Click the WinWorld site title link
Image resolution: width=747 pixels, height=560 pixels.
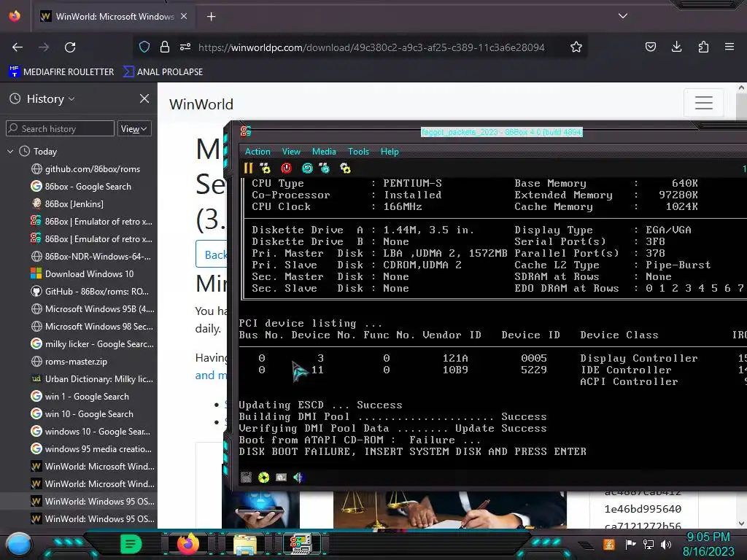point(201,104)
